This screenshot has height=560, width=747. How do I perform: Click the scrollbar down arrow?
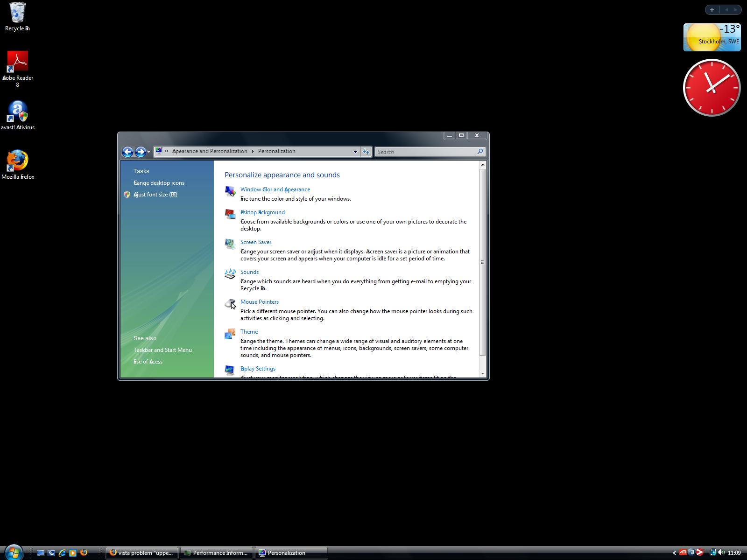483,374
